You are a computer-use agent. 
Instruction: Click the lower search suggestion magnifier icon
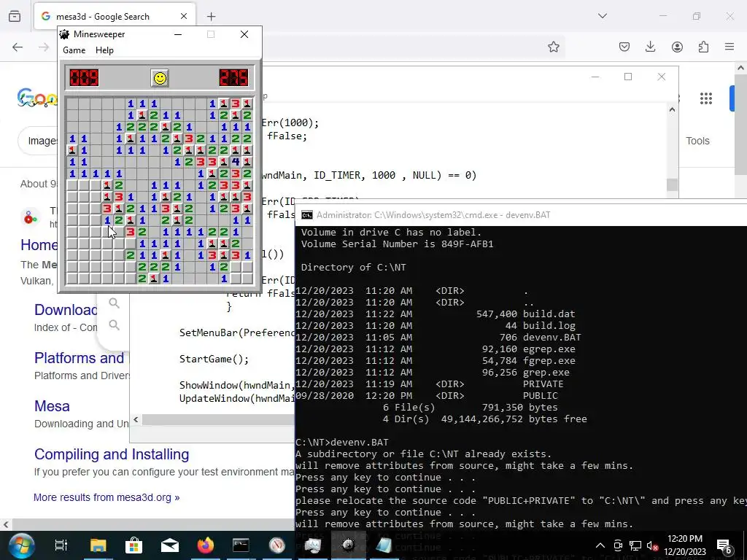coord(114,324)
